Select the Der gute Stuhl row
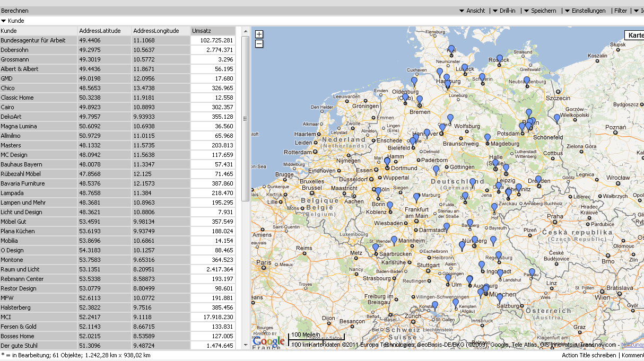The width and height of the screenshot is (644, 361). click(117, 346)
